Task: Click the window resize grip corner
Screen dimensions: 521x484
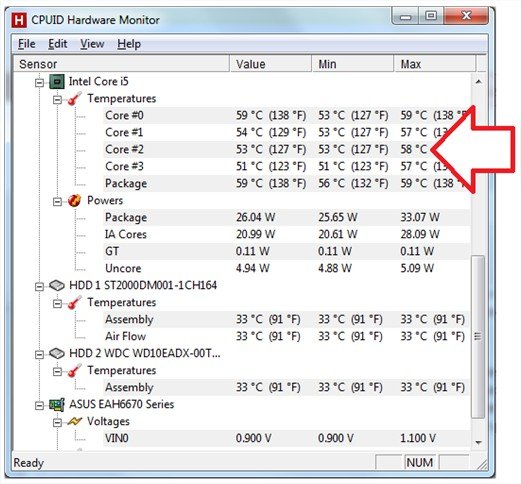Action: (481, 464)
